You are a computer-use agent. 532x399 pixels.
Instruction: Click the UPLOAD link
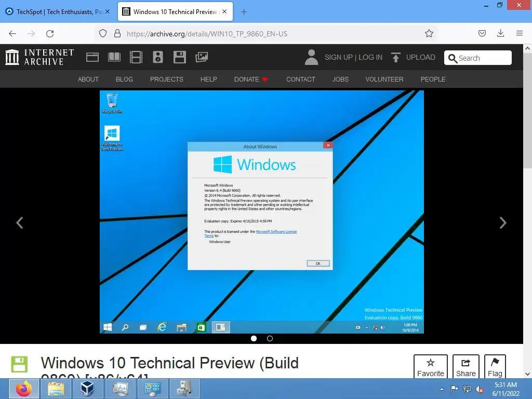click(420, 57)
